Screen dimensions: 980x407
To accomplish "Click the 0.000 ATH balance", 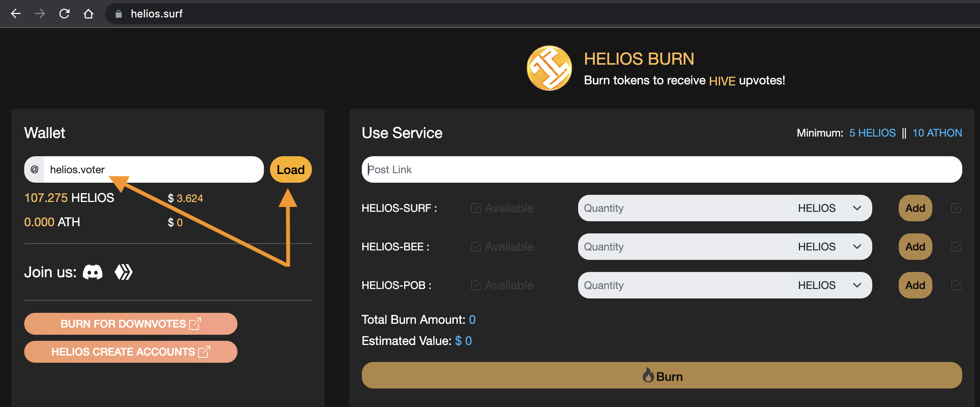I will click(x=52, y=222).
